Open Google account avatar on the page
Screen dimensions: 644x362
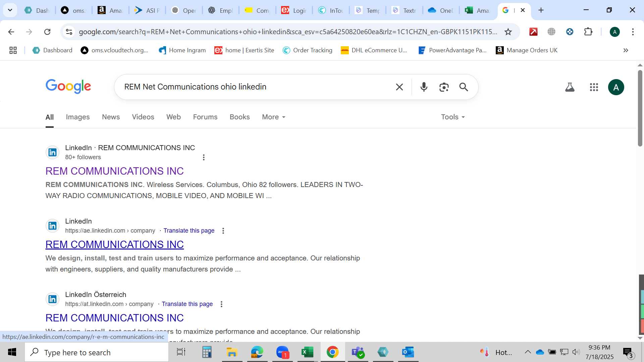coord(616,87)
